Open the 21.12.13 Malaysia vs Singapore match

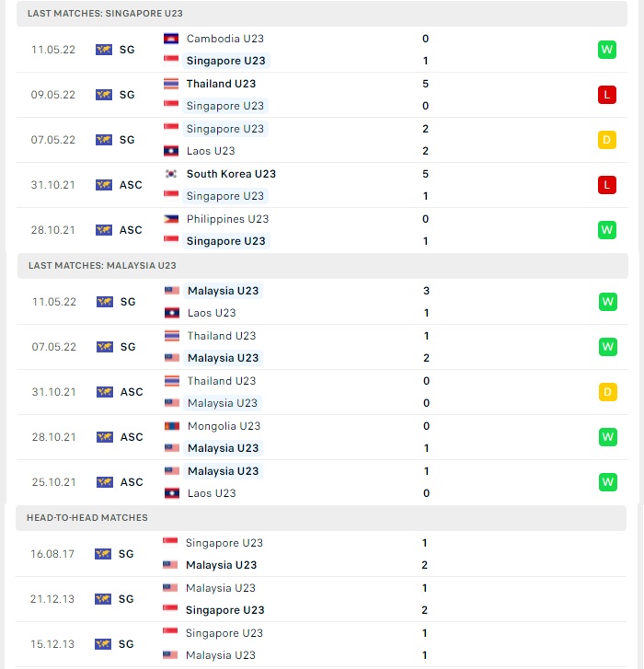(x=321, y=599)
